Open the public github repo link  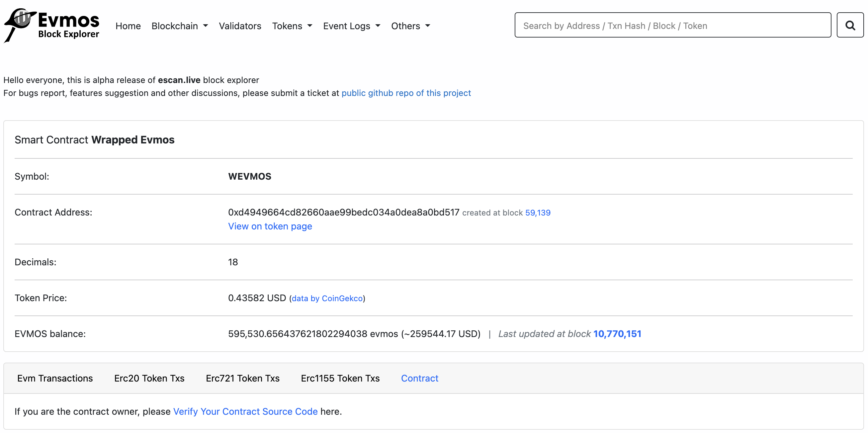tap(406, 93)
